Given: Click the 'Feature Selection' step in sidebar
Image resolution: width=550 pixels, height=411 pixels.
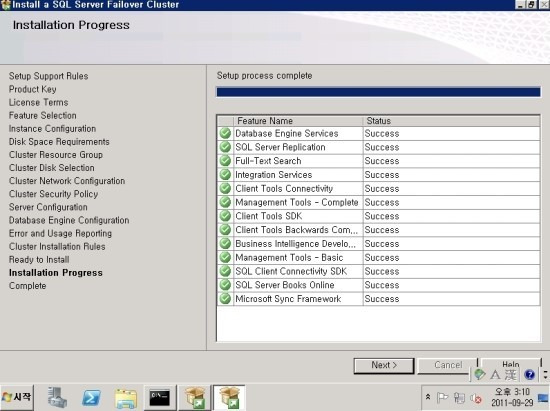Looking at the screenshot, I should tap(42, 115).
